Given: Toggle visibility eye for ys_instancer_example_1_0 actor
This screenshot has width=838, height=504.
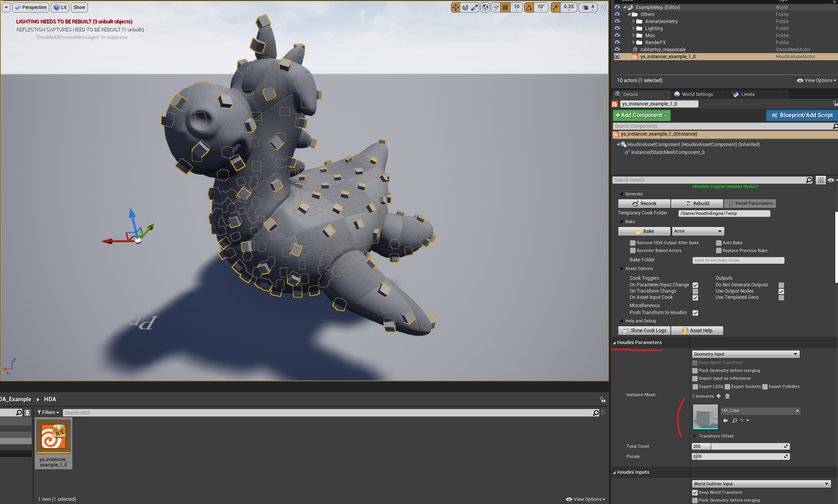Looking at the screenshot, I should point(617,57).
